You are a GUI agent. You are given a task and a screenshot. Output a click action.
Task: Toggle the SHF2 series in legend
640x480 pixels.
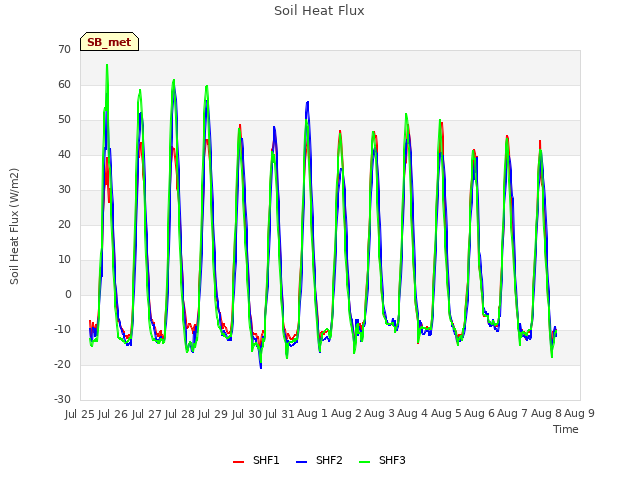pyautogui.click(x=319, y=460)
